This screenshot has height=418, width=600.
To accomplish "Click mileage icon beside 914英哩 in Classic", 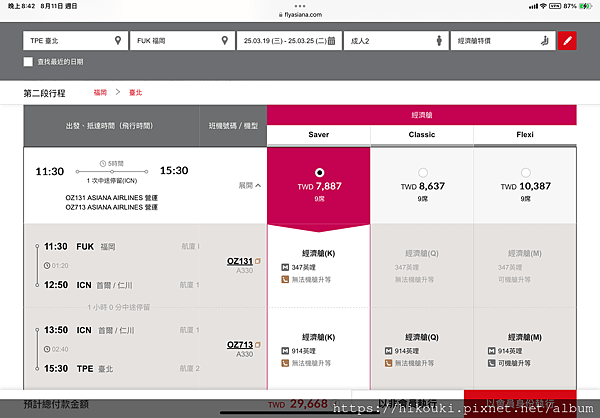I will point(388,351).
